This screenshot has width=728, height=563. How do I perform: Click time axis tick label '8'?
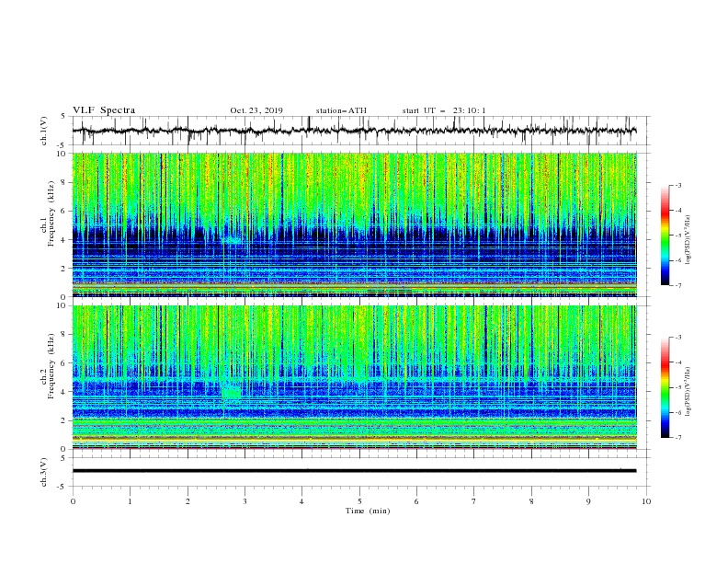click(x=531, y=501)
